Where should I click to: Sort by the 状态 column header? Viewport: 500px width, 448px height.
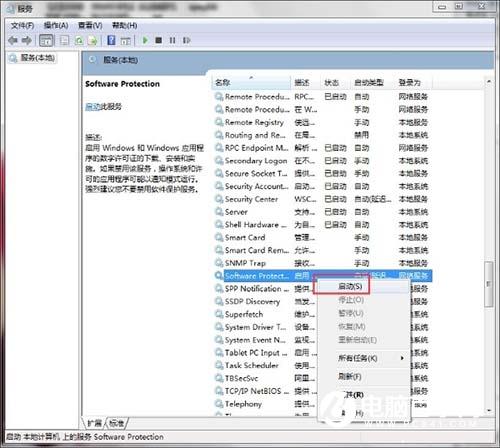point(335,83)
